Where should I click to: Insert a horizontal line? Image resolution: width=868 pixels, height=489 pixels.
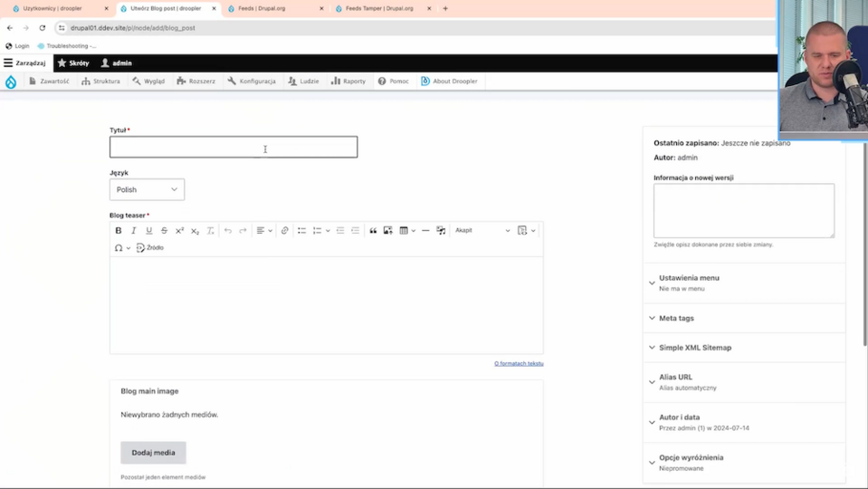coord(425,230)
